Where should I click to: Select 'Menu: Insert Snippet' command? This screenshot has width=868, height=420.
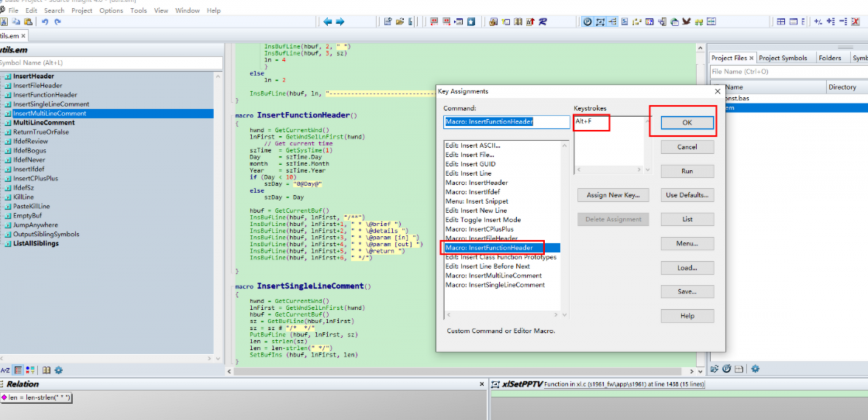coord(476,201)
